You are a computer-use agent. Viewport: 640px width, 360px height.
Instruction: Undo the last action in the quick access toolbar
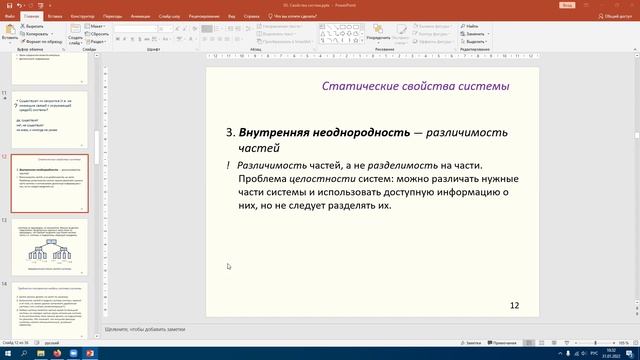click(19, 5)
